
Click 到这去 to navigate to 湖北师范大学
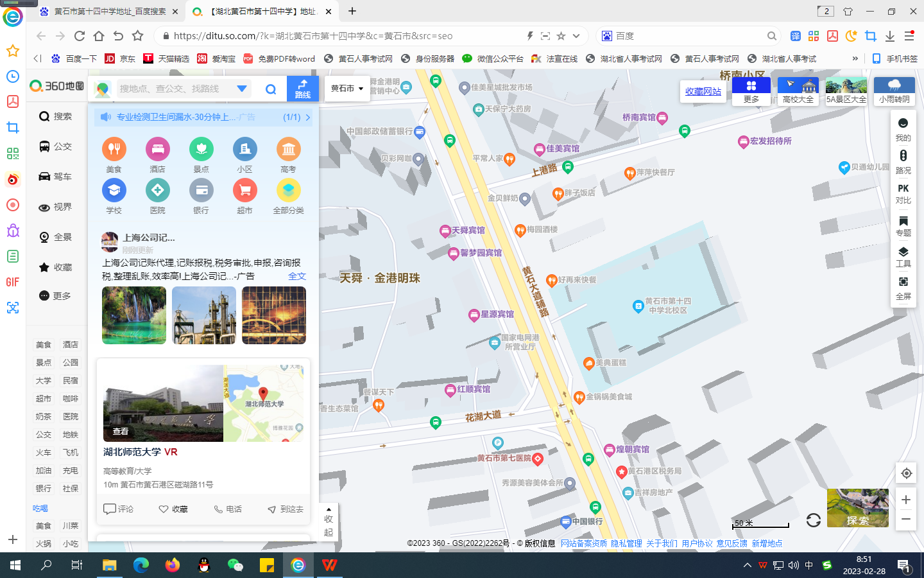(x=286, y=509)
